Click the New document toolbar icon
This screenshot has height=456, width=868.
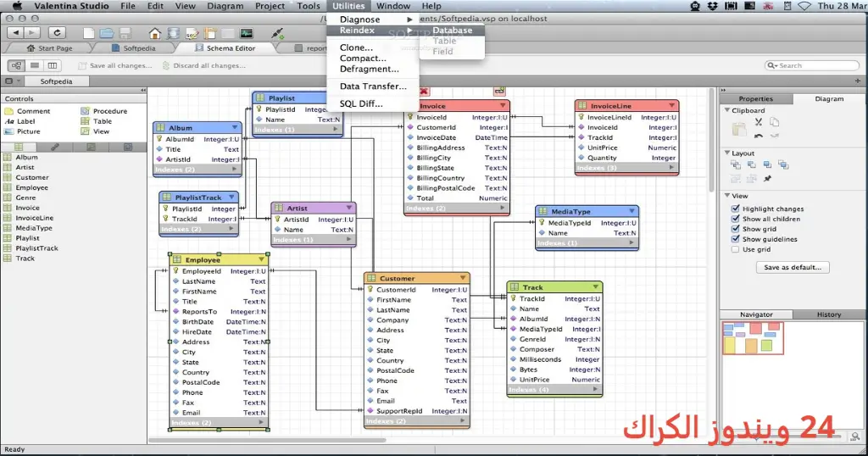88,33
